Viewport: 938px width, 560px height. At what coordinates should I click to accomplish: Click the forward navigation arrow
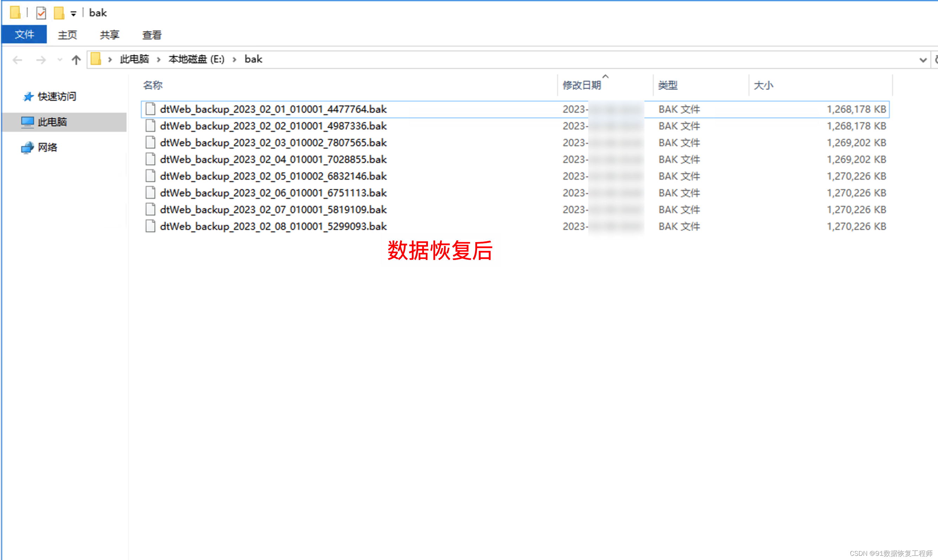tap(41, 60)
